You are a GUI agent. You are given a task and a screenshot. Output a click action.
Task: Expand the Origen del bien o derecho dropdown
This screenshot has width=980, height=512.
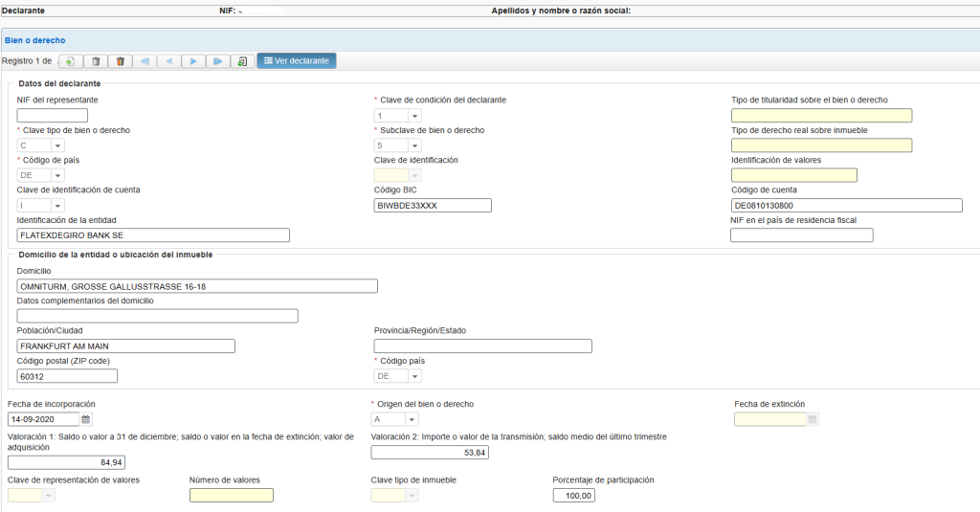412,419
